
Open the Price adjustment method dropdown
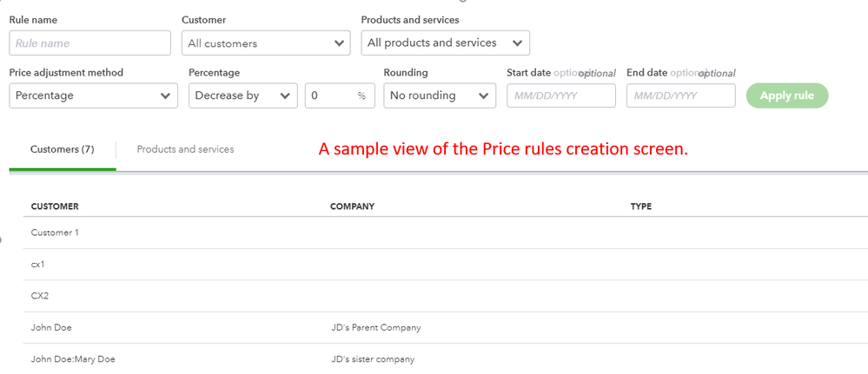(93, 95)
